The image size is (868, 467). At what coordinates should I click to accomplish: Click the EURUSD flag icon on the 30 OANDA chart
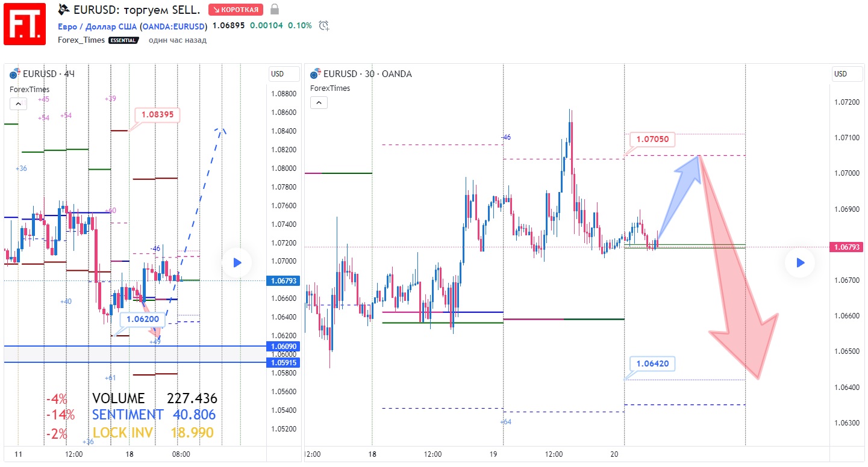[x=316, y=74]
